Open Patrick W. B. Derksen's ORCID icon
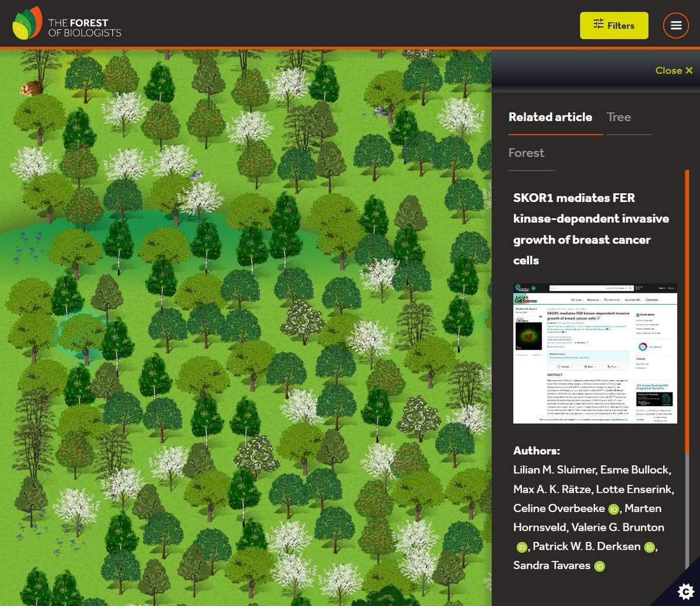 pyautogui.click(x=649, y=547)
